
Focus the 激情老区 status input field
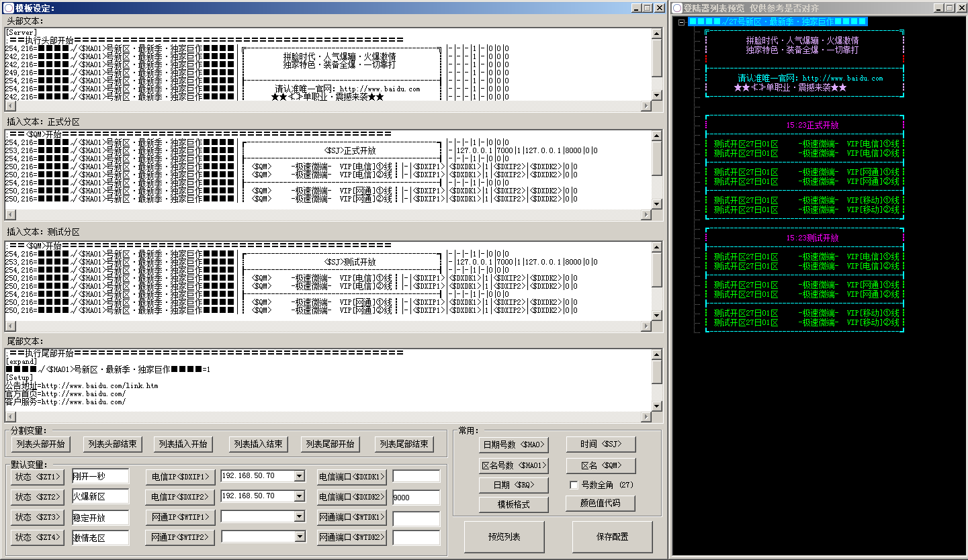(x=100, y=537)
